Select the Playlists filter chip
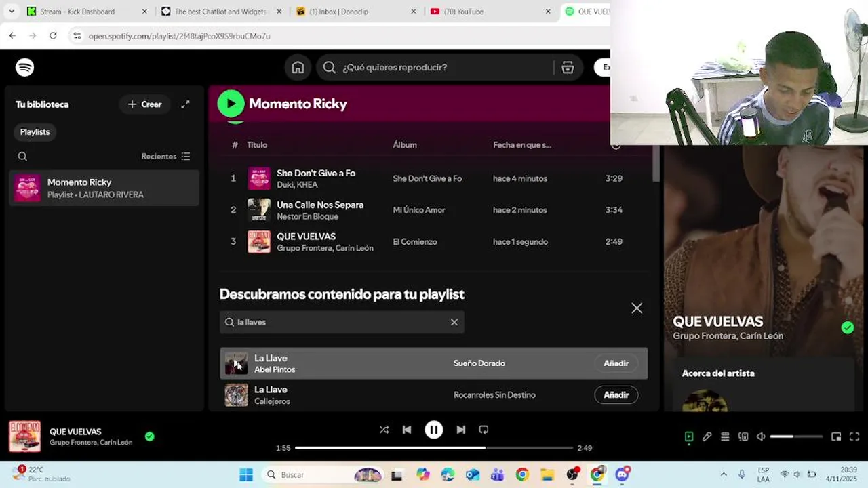868x488 pixels. [35, 132]
